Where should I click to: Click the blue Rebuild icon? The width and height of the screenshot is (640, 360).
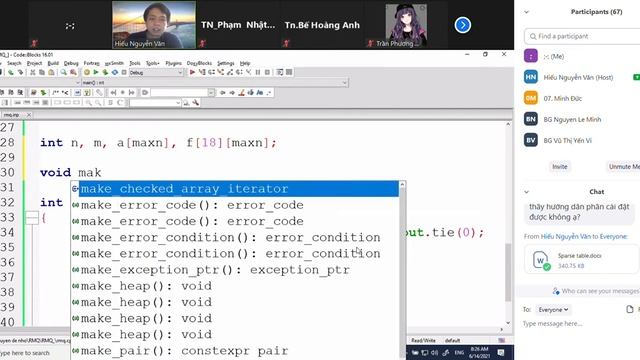(115, 72)
